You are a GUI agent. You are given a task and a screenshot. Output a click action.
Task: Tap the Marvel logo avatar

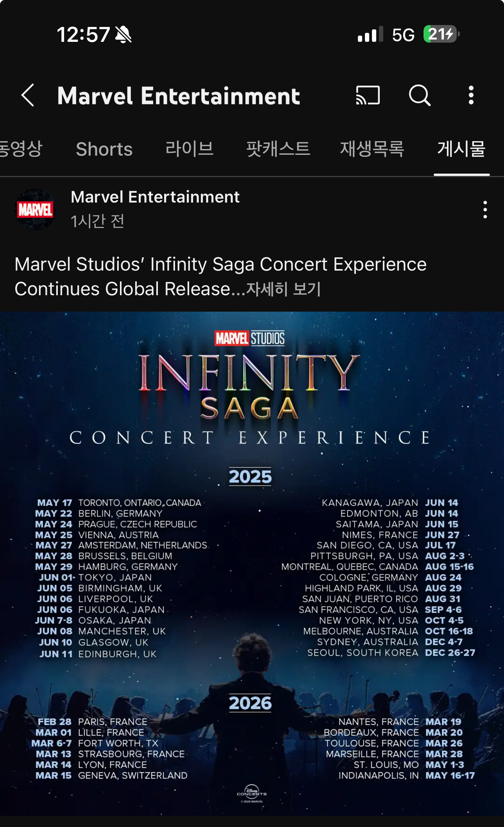point(35,210)
